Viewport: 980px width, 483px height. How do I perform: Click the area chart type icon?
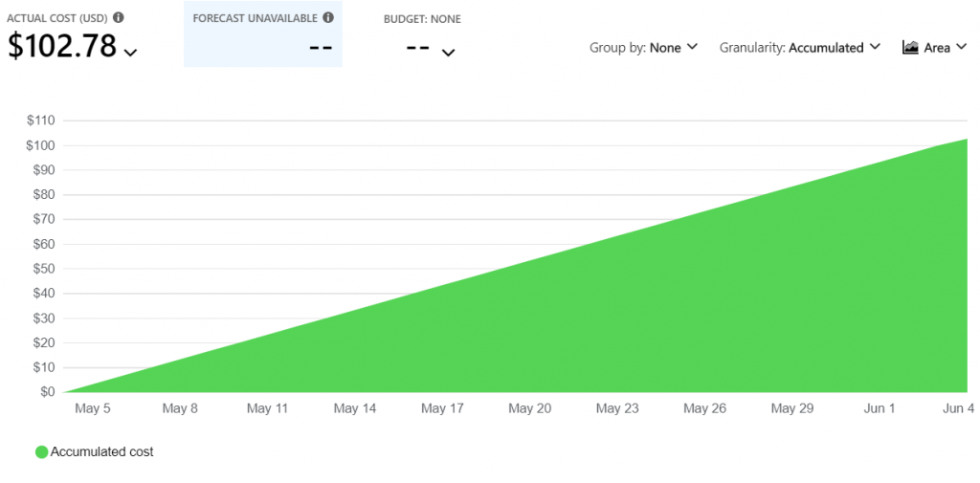click(910, 47)
